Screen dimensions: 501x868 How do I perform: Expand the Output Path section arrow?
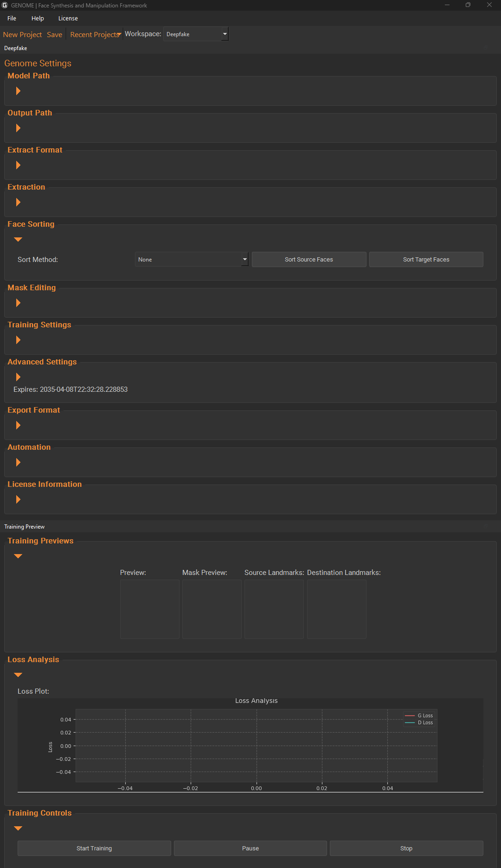coord(18,128)
